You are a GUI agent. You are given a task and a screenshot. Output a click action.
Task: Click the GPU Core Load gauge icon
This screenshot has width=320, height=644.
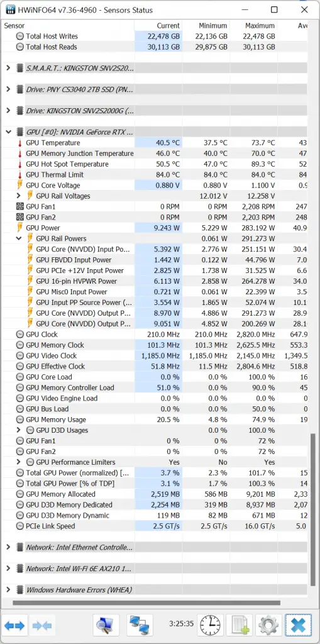tap(19, 377)
